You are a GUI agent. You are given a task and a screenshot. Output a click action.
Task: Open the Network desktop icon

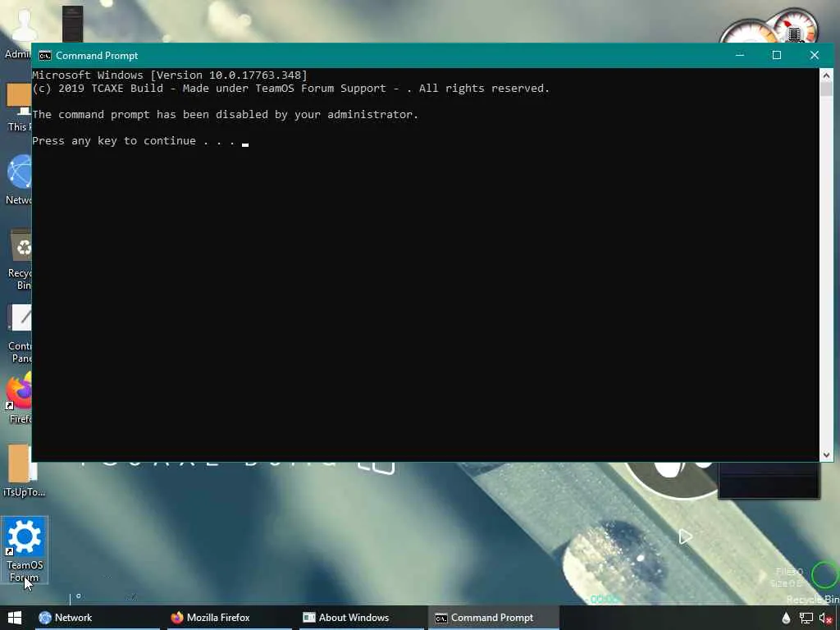click(20, 179)
